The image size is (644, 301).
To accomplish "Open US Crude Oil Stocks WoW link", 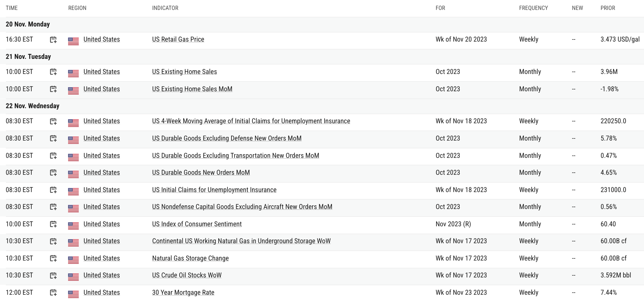I will [187, 275].
